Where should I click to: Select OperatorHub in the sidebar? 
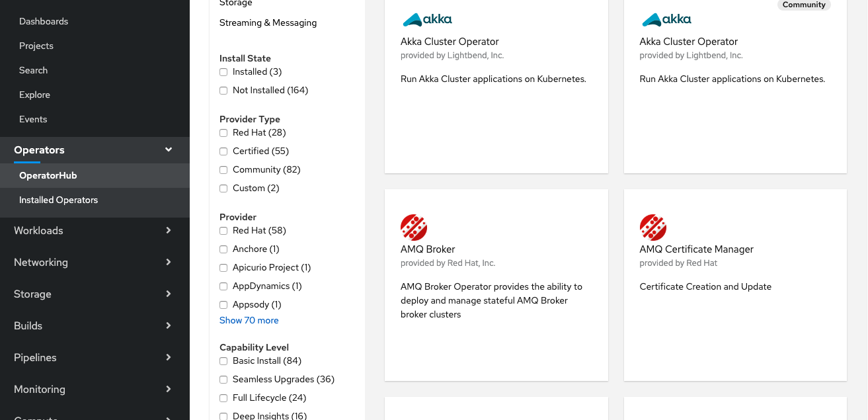click(x=95, y=176)
